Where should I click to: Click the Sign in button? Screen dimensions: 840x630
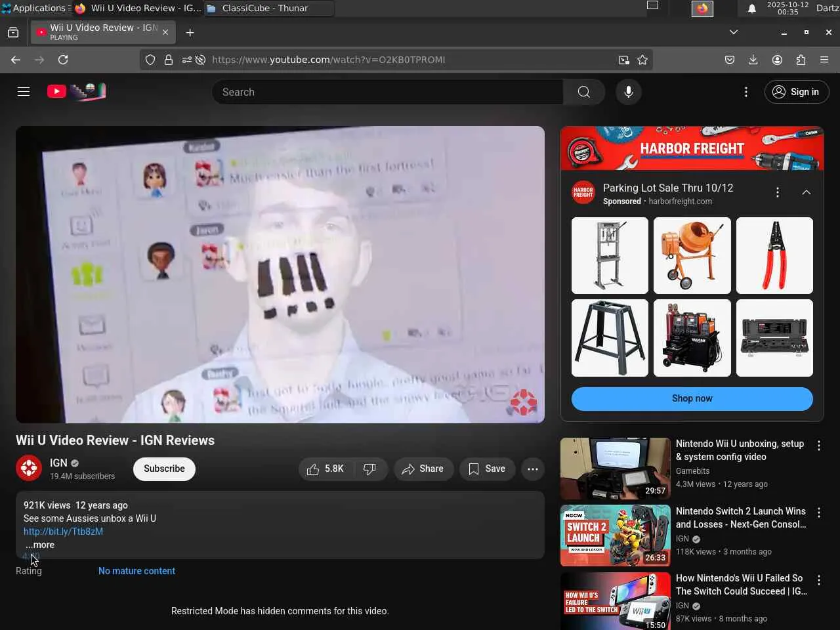tap(797, 92)
